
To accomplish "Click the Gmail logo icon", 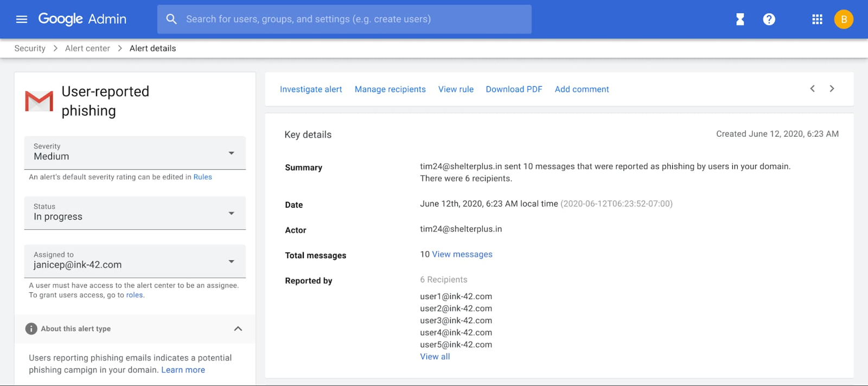I will coord(39,101).
